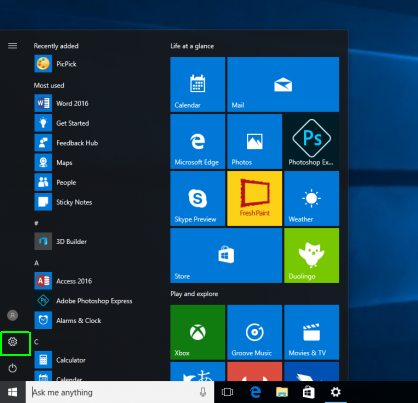Open Store from the taskbar

click(x=309, y=392)
